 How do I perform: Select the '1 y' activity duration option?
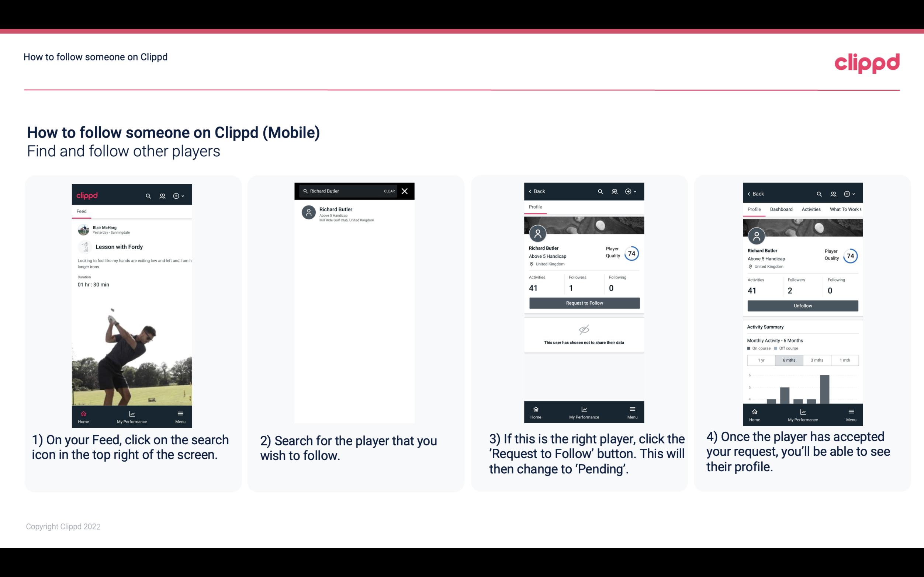tap(761, 360)
